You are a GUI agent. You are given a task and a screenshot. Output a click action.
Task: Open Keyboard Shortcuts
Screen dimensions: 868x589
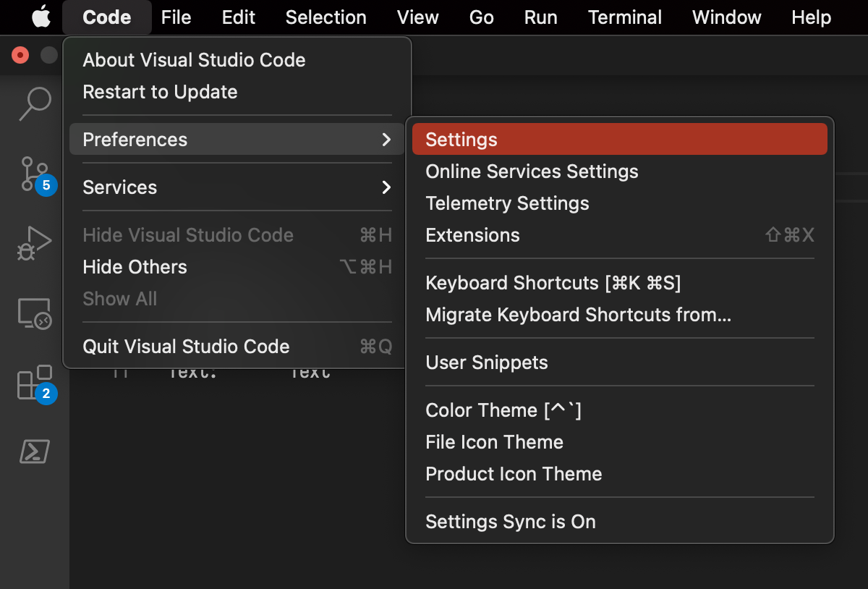(x=620, y=283)
